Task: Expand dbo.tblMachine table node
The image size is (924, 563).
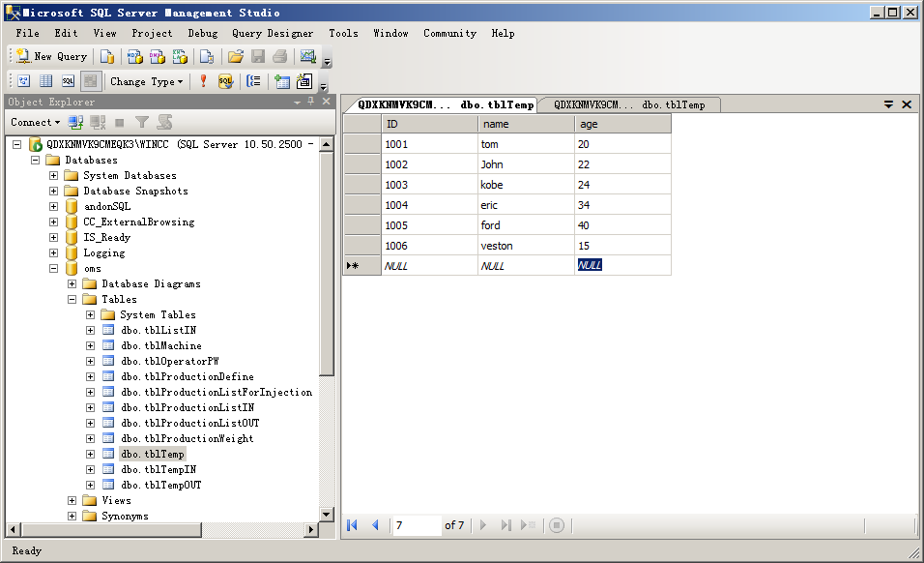Action: (90, 345)
